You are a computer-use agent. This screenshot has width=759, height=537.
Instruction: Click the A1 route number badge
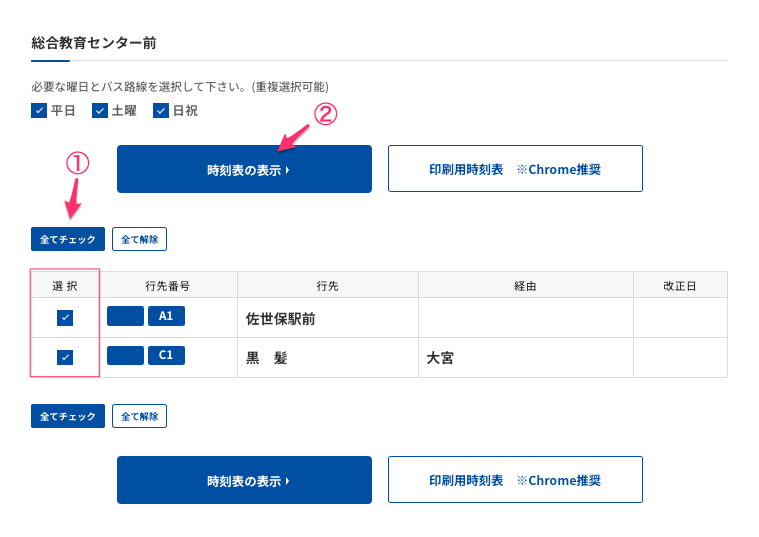[166, 316]
